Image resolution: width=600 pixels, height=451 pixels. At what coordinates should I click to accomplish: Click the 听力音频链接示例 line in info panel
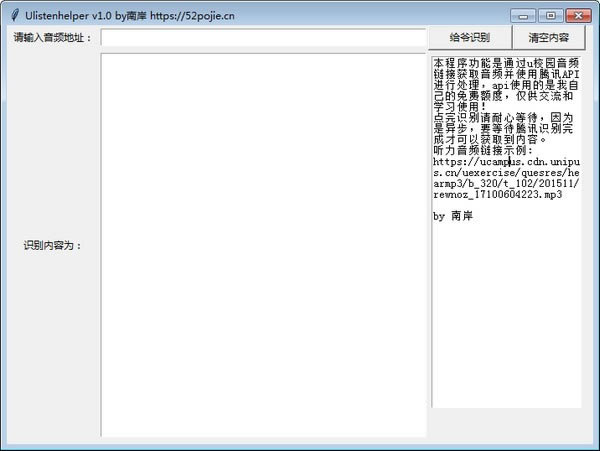(x=483, y=150)
